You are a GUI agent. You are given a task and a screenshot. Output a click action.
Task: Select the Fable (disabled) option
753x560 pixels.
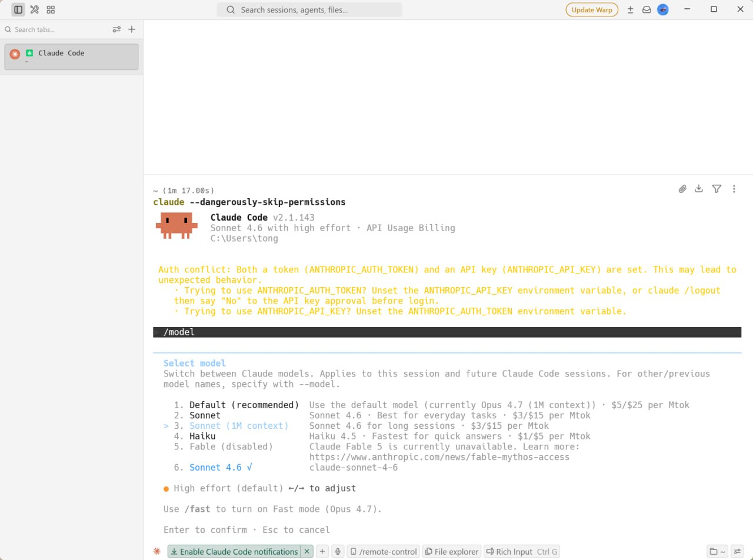[231, 446]
